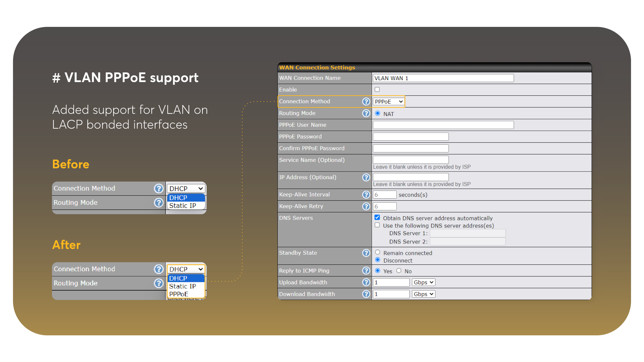Expand Upload Bandwidth Gbps unit dropdown
644x362 pixels.
[x=423, y=282]
